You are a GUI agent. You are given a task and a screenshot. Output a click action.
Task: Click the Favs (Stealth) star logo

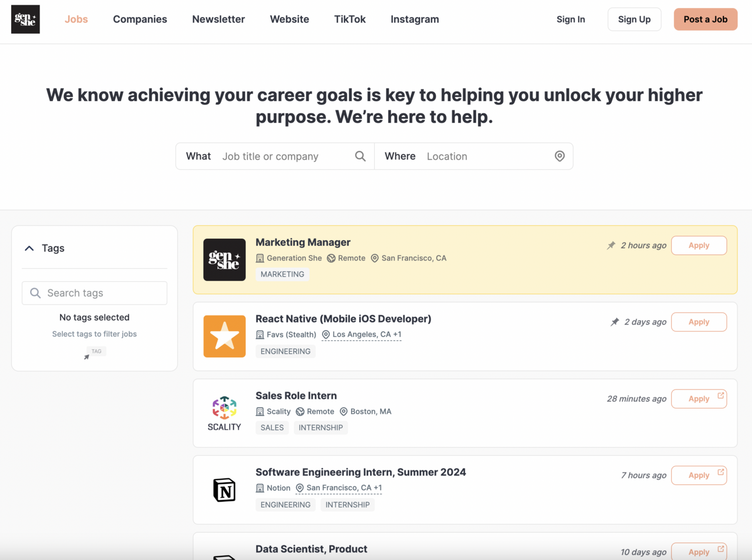[225, 336]
